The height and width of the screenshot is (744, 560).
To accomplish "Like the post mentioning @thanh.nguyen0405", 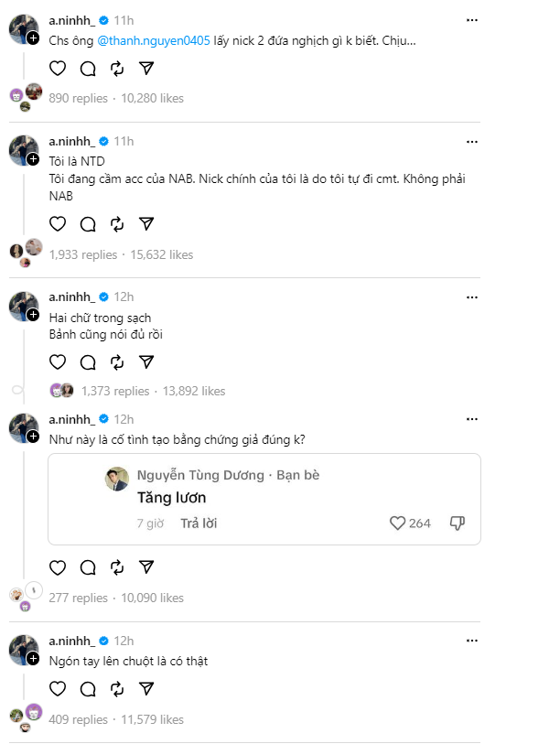I will [58, 68].
